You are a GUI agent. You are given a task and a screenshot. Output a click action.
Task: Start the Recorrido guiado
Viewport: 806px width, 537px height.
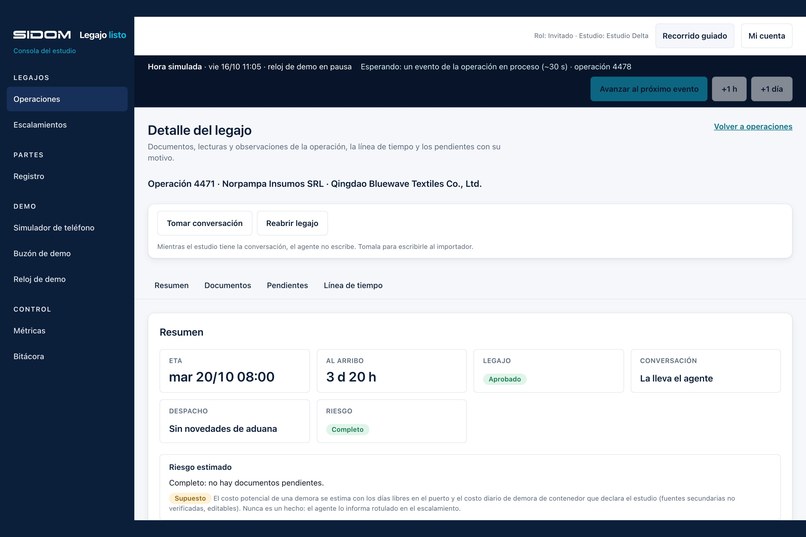point(694,36)
